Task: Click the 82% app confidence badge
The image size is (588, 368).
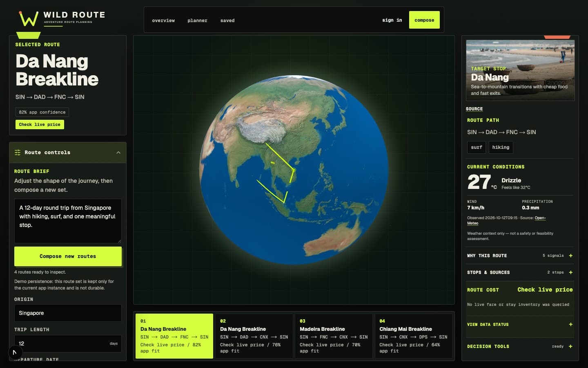Action: 42,112
